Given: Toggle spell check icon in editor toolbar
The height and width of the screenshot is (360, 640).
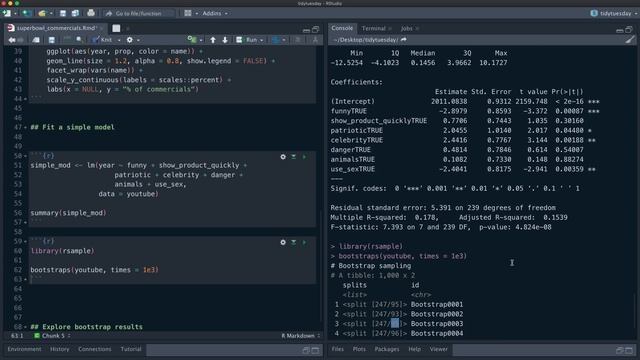Looking at the screenshot, I should click(x=67, y=40).
